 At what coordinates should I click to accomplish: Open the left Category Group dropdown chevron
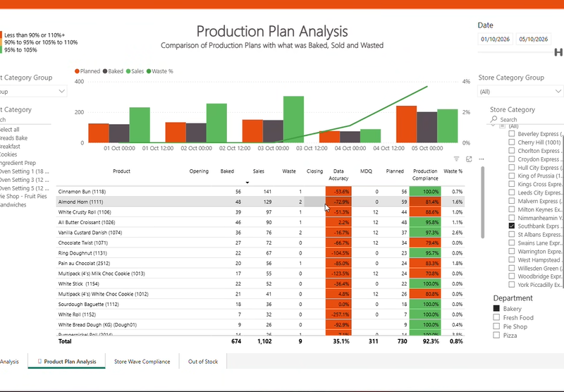(x=61, y=92)
